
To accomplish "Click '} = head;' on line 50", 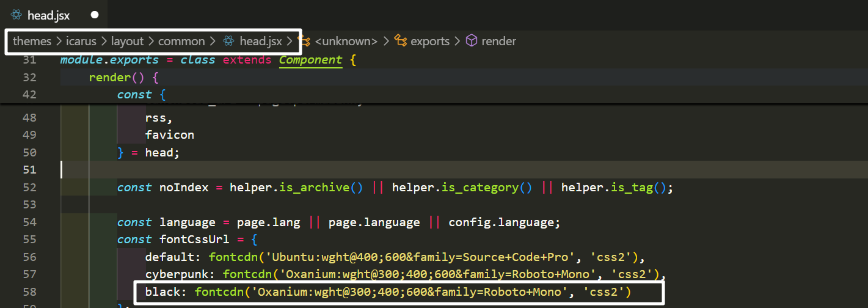I will 148,152.
